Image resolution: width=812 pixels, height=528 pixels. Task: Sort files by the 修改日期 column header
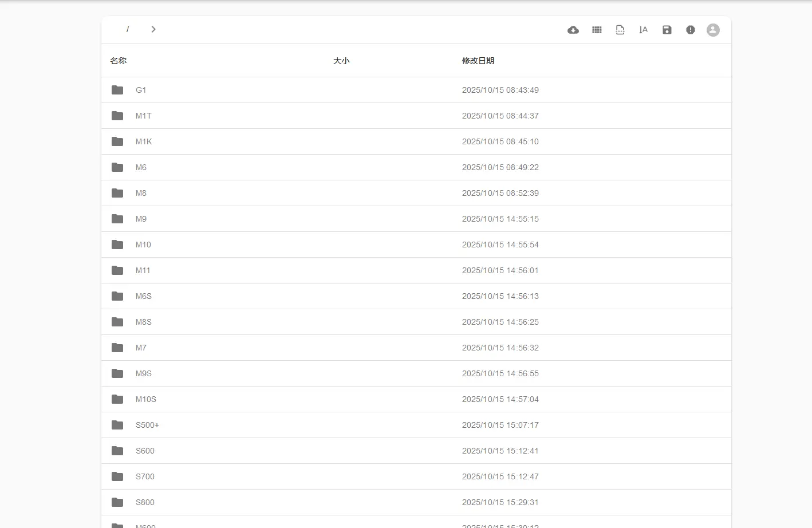pos(478,60)
